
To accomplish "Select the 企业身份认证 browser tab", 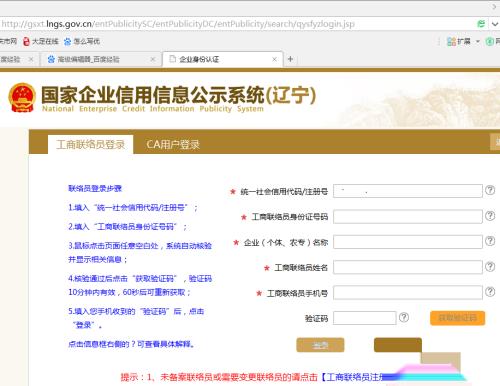I will 223,59.
